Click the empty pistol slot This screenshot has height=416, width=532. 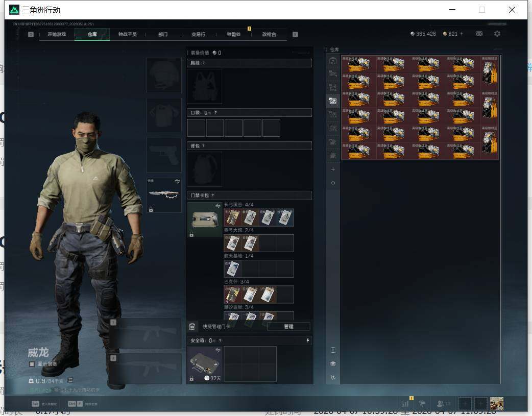pos(164,155)
